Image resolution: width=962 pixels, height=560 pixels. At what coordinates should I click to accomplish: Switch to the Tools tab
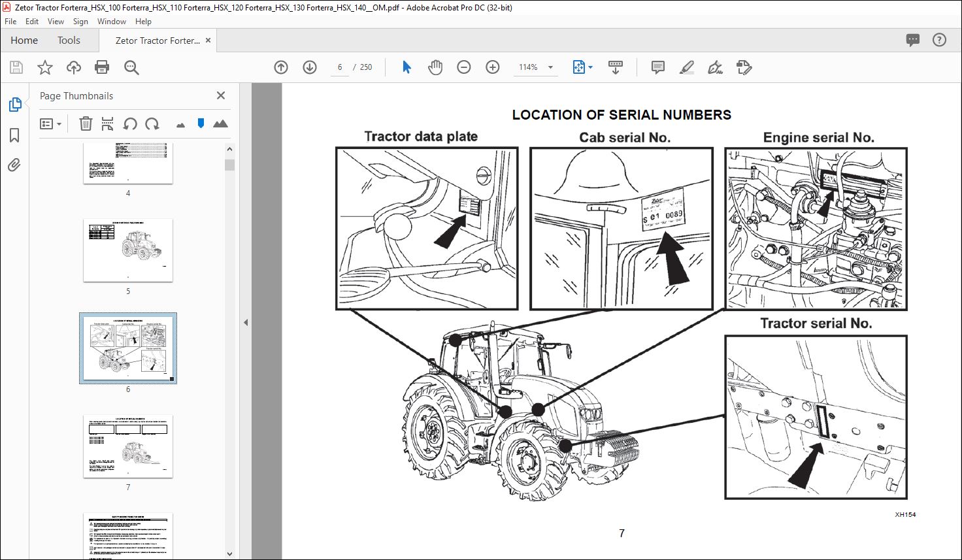click(x=69, y=41)
